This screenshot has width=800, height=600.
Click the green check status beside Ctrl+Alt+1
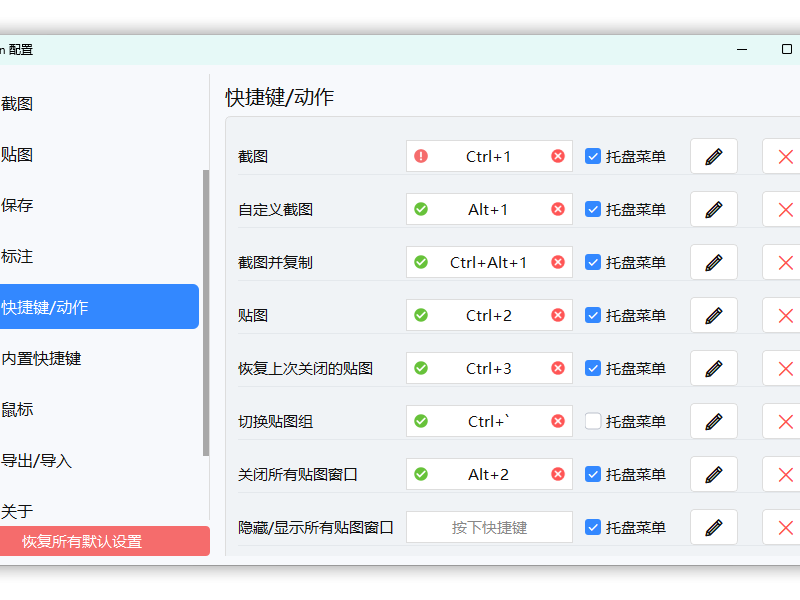coord(421,262)
